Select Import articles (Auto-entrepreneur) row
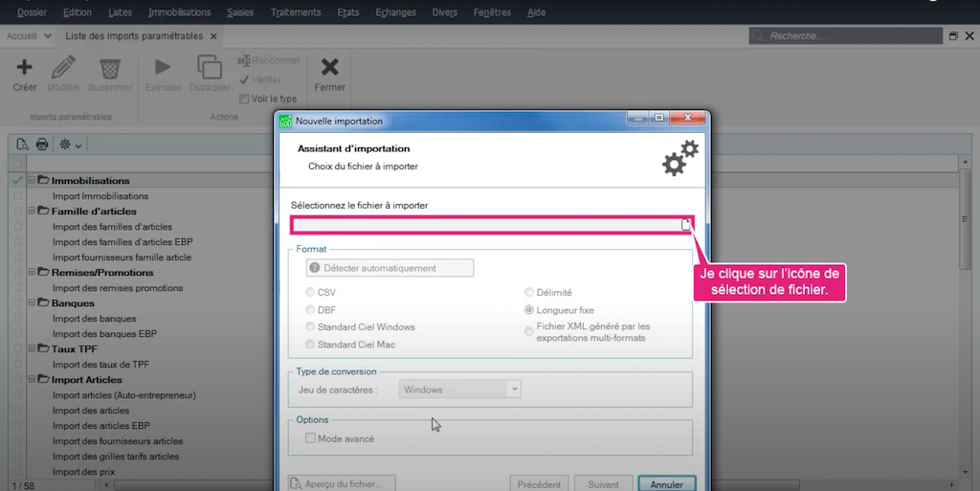This screenshot has height=491, width=980. [123, 394]
